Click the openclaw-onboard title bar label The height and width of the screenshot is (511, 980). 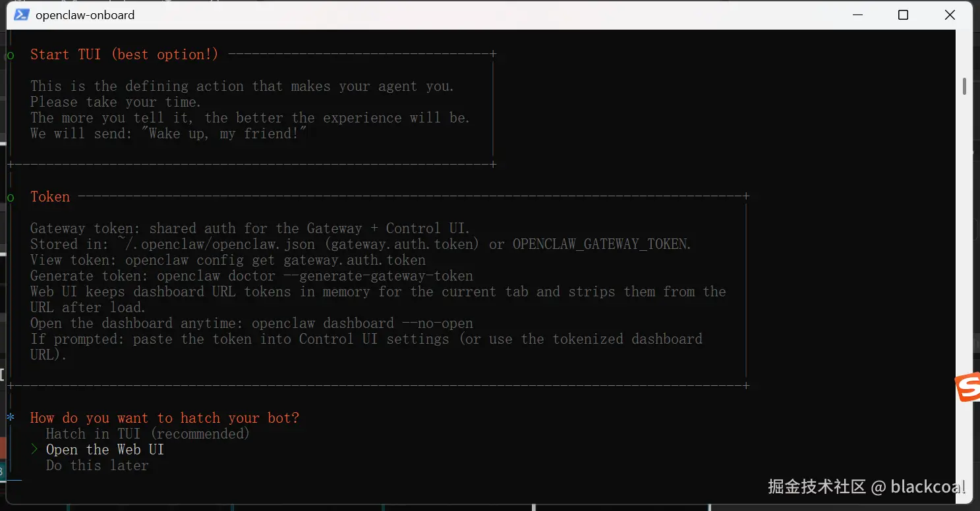[84, 14]
